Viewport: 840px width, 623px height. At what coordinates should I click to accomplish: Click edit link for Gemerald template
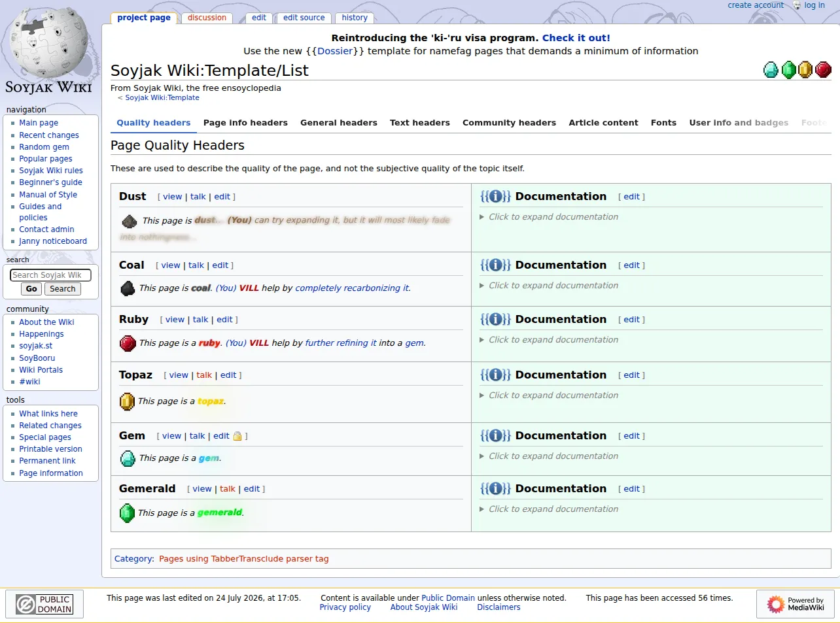click(x=252, y=489)
